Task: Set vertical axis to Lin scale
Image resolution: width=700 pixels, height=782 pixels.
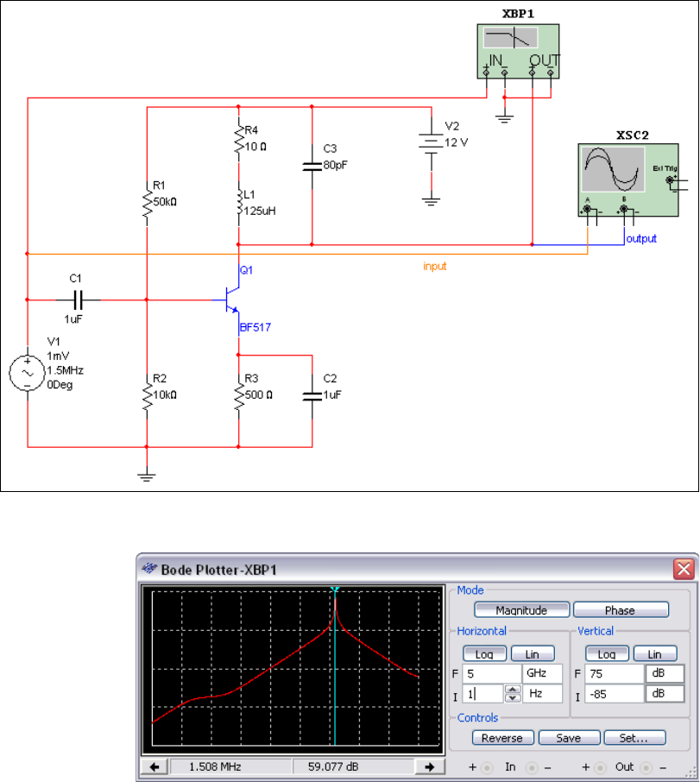Action: click(654, 654)
